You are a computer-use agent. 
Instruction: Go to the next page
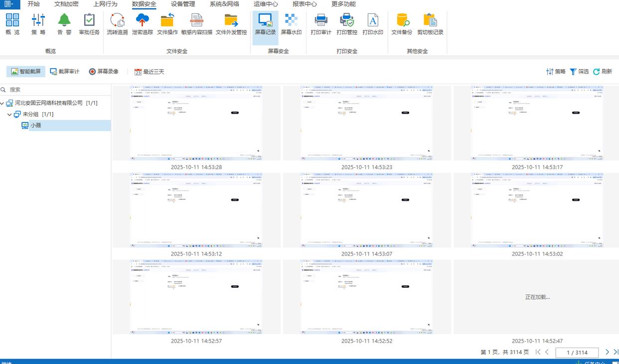coord(607,352)
